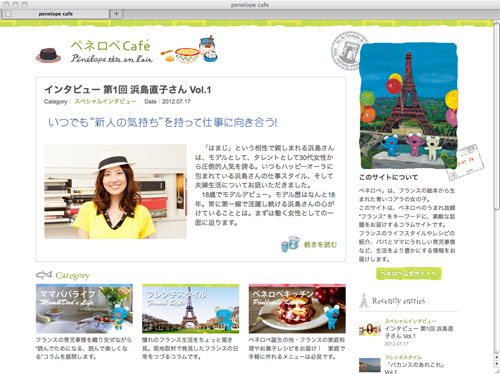Viewport: 500px width, 374px height.
Task: Open a new browser tab with plus button
Action: [116, 14]
